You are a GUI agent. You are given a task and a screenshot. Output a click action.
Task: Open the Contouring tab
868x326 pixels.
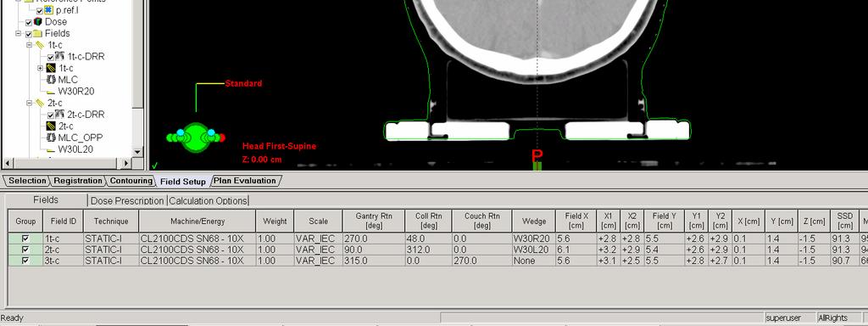(131, 181)
